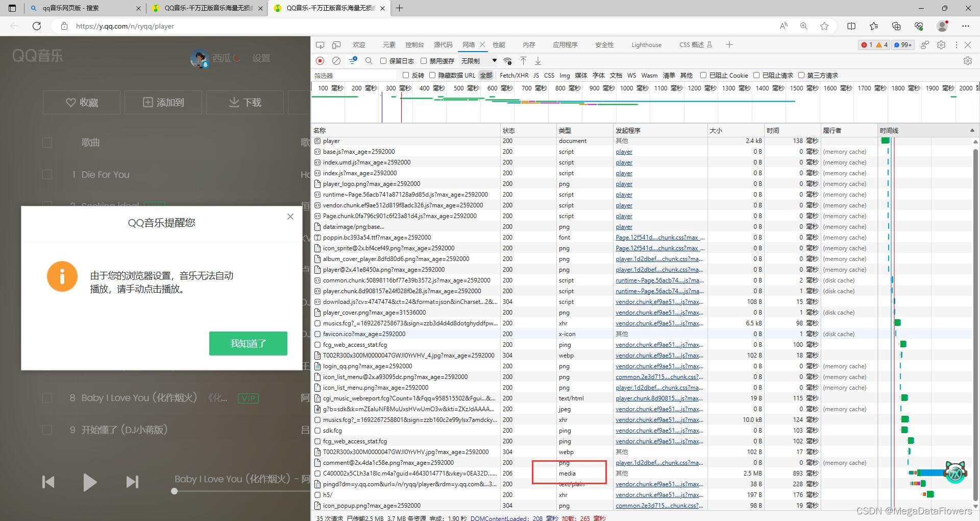Switch to 性能 tab
980x521 pixels.
499,45
